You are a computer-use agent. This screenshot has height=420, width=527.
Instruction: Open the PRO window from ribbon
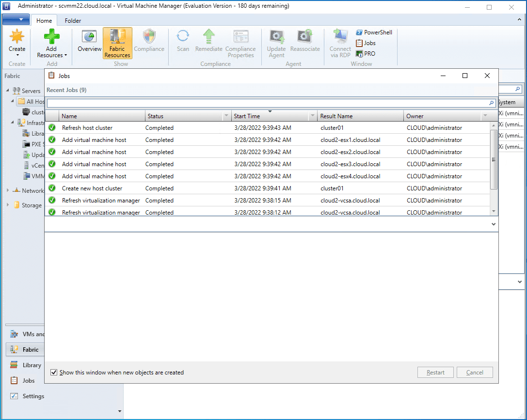(x=366, y=54)
